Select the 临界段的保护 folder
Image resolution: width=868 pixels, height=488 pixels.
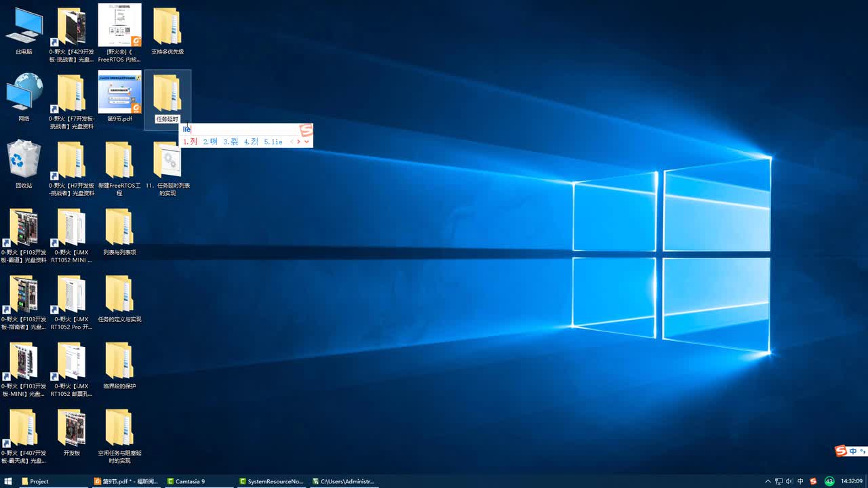119,366
